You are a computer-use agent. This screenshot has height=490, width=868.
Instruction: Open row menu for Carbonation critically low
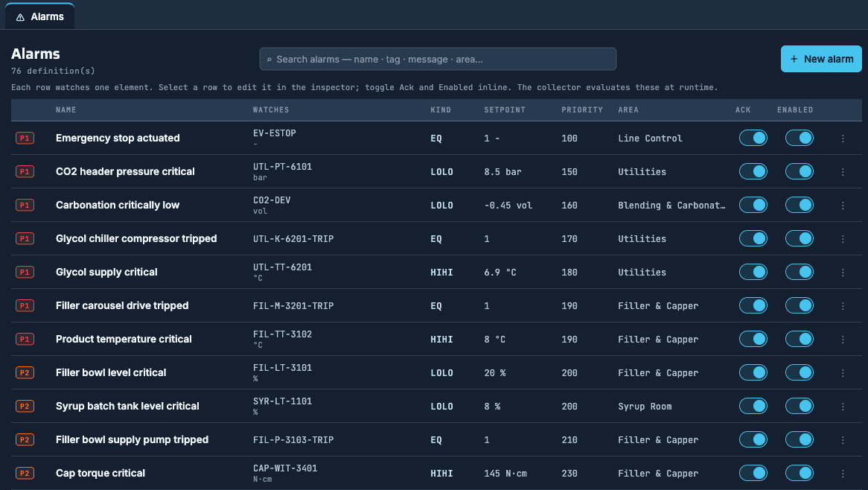(843, 206)
